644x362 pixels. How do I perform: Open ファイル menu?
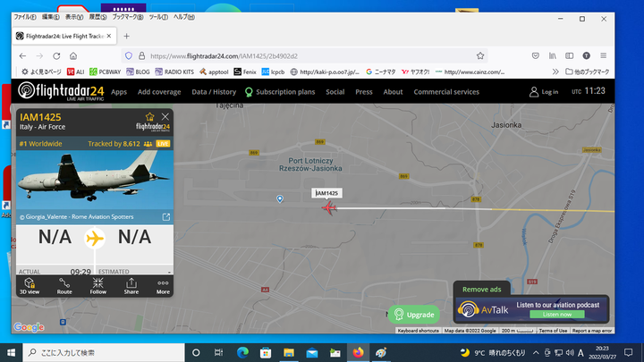[x=25, y=17]
